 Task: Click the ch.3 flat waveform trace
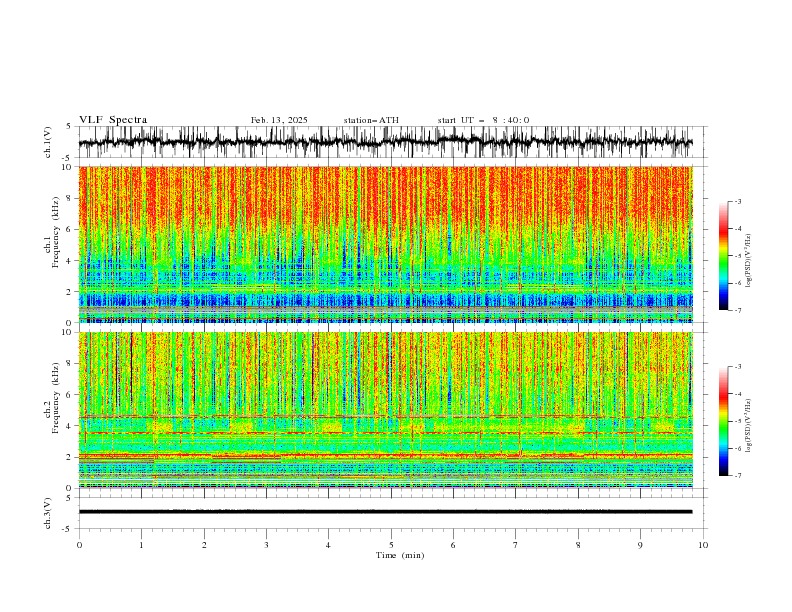point(385,512)
